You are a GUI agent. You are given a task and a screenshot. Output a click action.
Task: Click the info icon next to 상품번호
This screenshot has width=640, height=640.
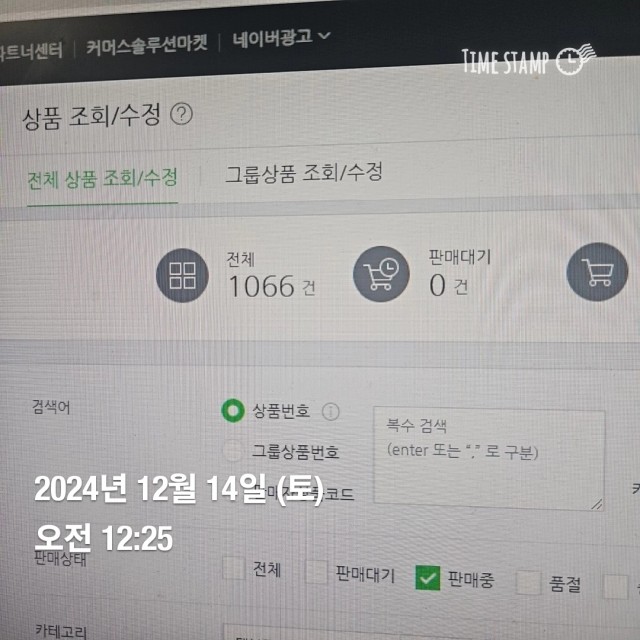331,412
